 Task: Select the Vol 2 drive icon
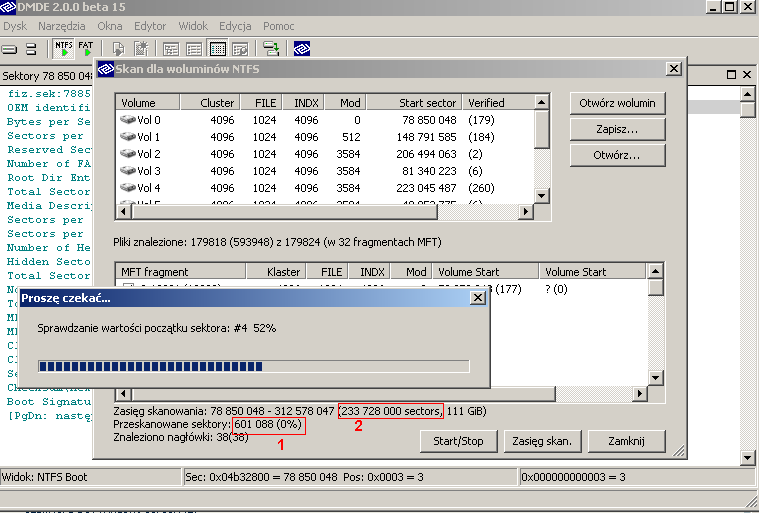[x=128, y=154]
